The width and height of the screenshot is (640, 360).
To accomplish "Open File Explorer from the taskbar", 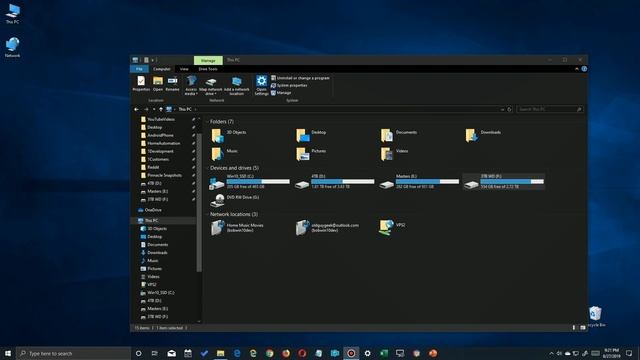I will (220, 353).
